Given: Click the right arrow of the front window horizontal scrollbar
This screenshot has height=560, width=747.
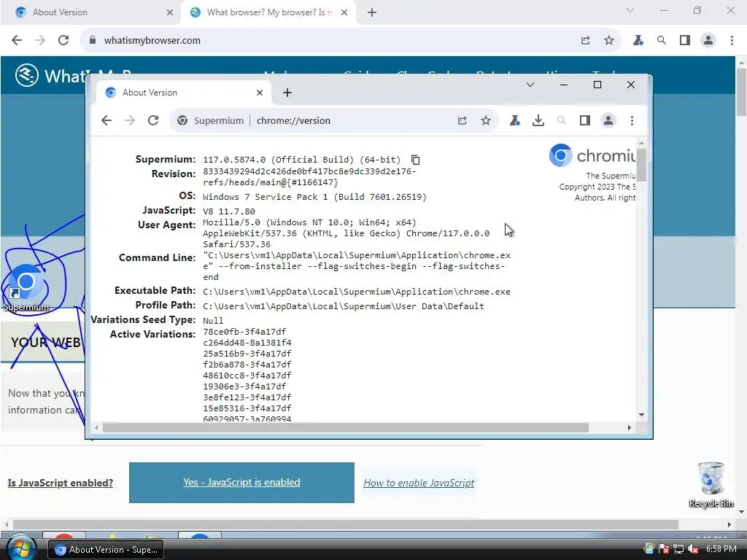Looking at the screenshot, I should point(630,427).
